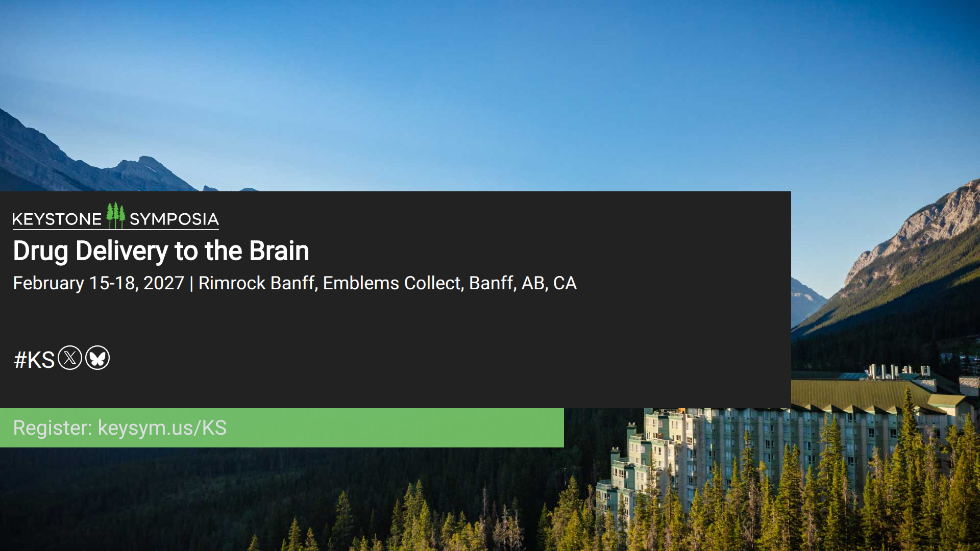Click the X (Twitter) social icon
980x551 pixels.
(x=70, y=358)
